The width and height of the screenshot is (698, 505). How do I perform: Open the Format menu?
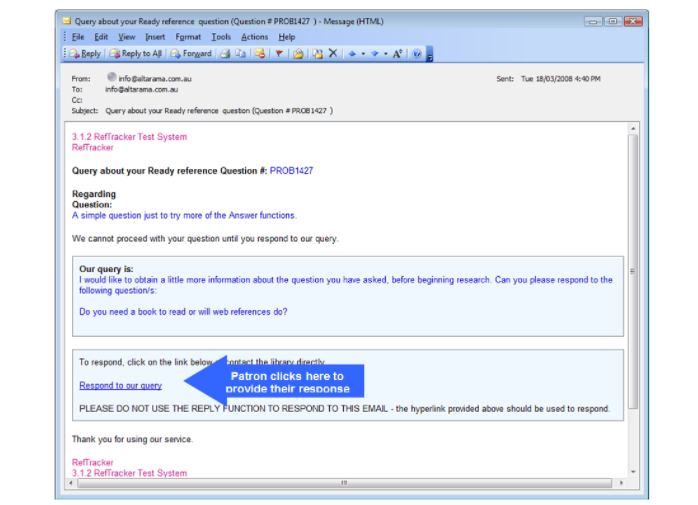point(188,37)
